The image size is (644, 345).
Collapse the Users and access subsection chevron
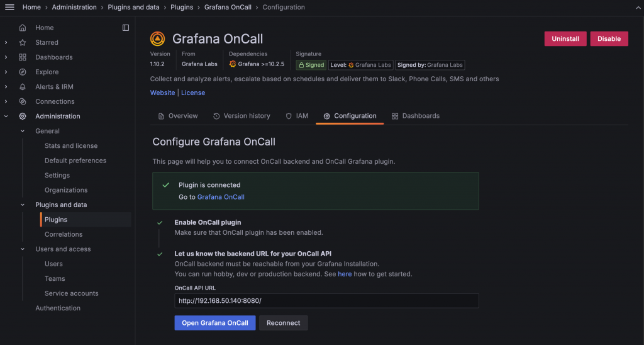tap(23, 249)
